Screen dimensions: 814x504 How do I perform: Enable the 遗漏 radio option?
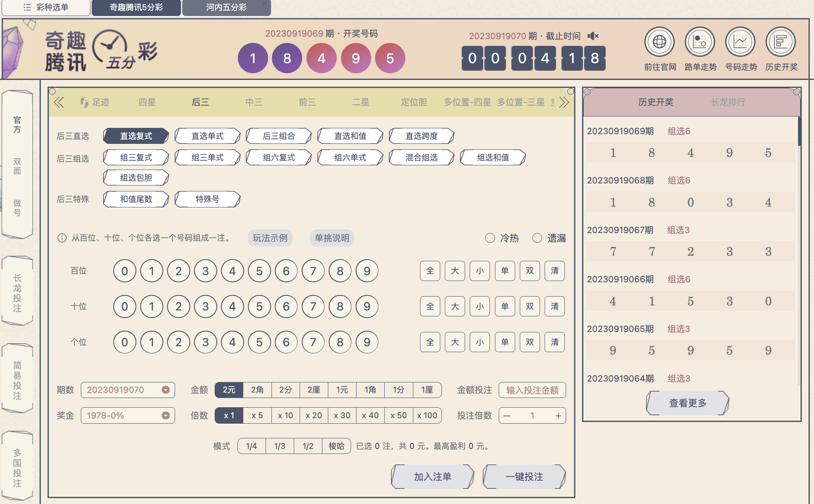[537, 238]
